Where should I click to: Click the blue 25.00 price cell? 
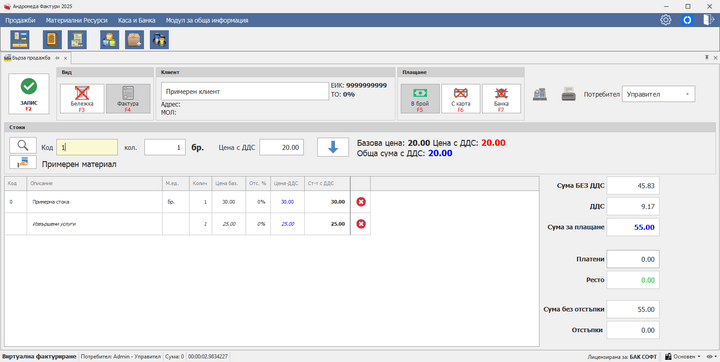pos(287,224)
